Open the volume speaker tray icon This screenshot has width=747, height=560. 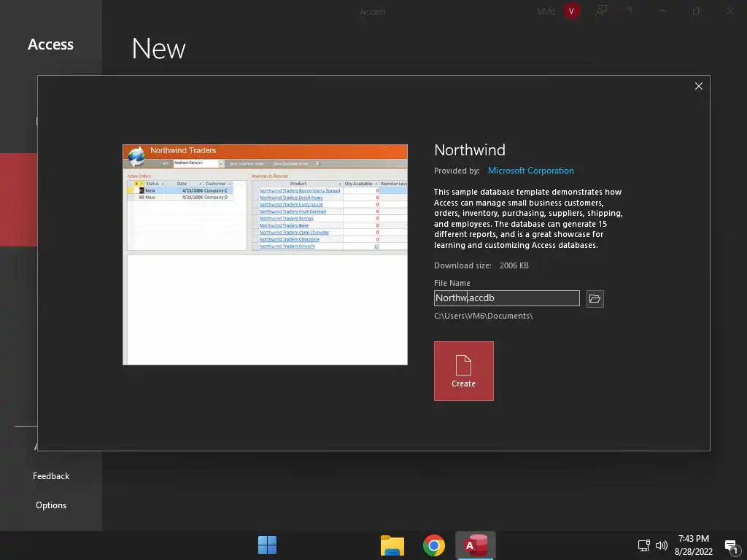(661, 545)
